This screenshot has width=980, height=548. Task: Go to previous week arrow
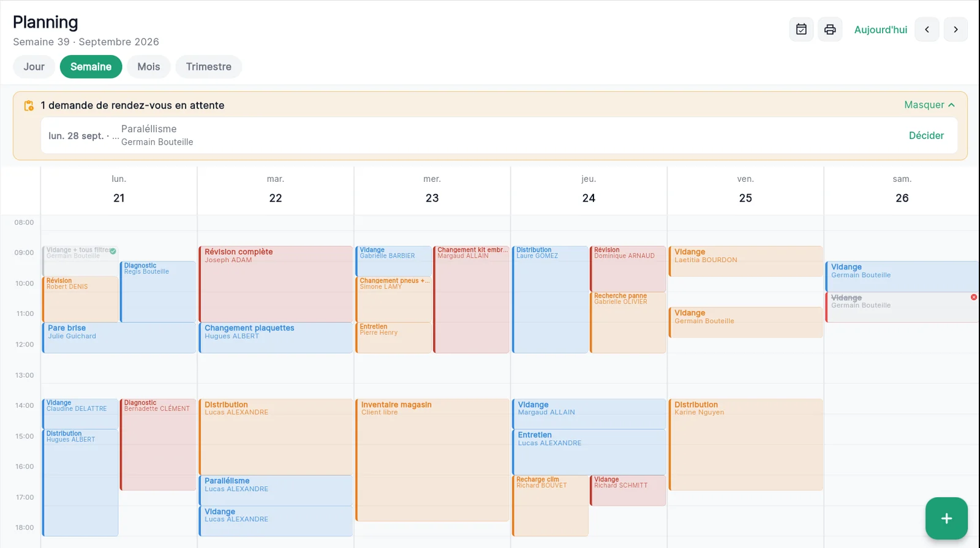tap(927, 29)
